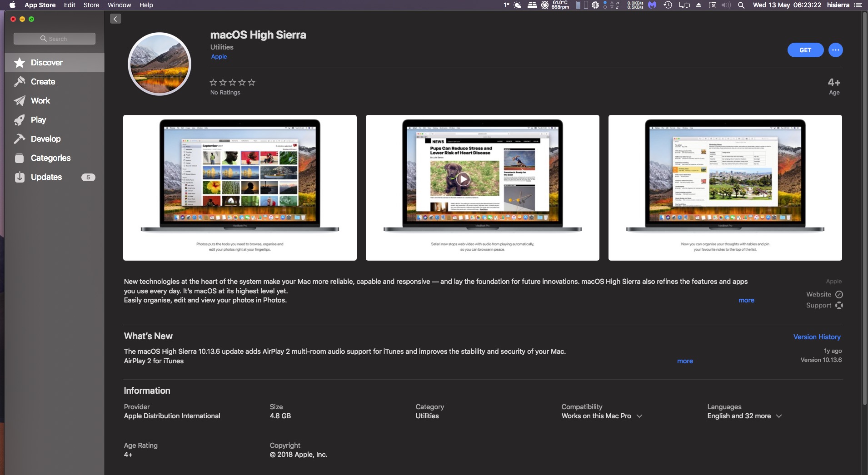Open the Apple menu in the menu bar
This screenshot has width=868, height=475.
[12, 5]
